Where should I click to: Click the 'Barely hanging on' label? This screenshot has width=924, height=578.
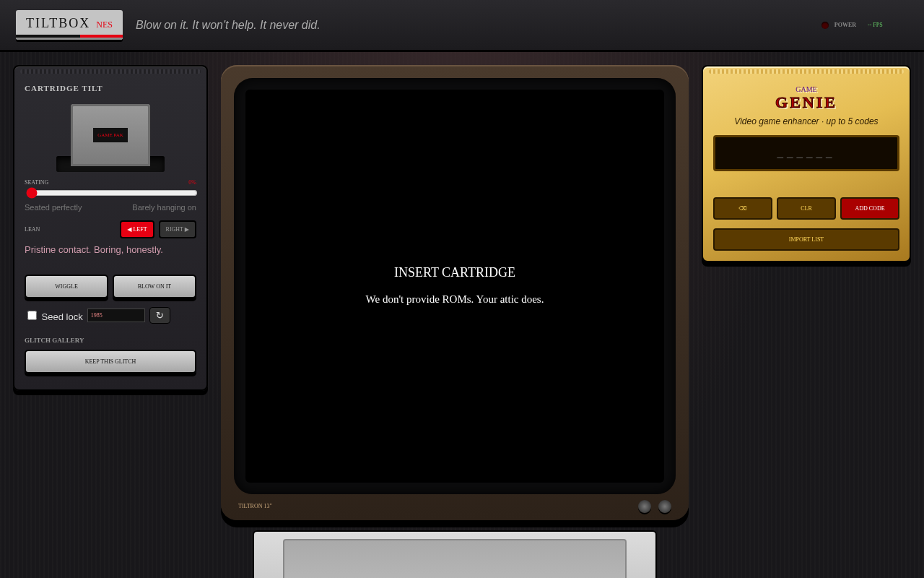164,207
